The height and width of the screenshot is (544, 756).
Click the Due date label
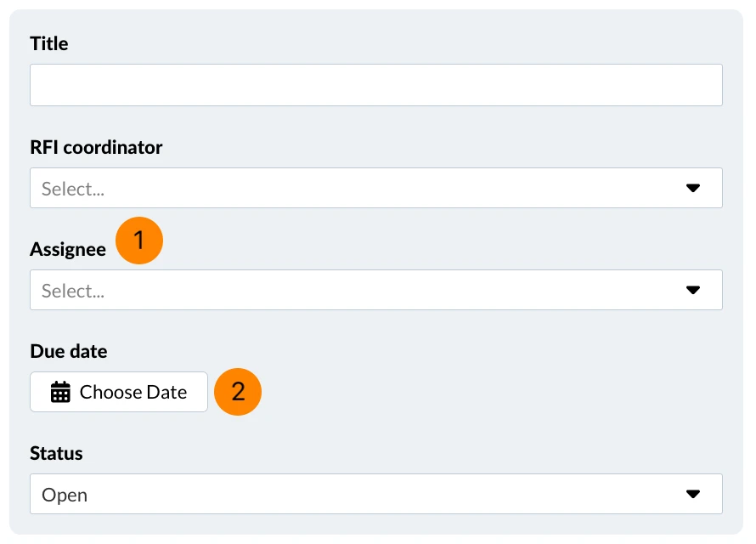tap(69, 351)
